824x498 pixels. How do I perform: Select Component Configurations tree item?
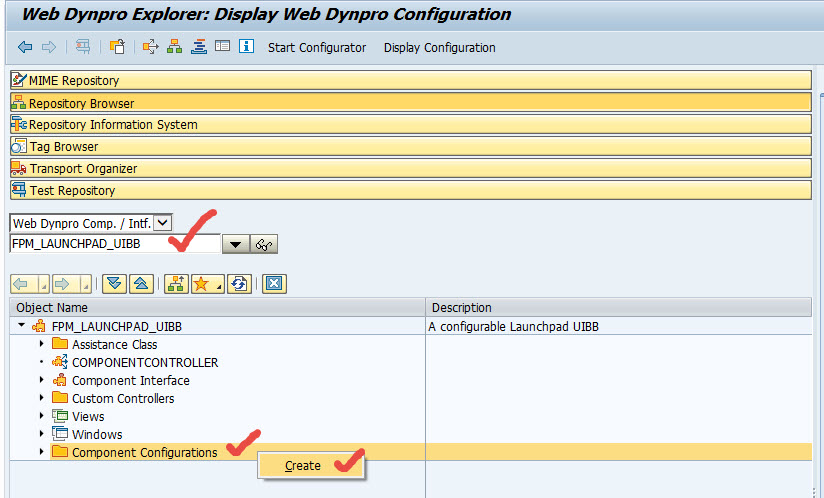point(145,452)
